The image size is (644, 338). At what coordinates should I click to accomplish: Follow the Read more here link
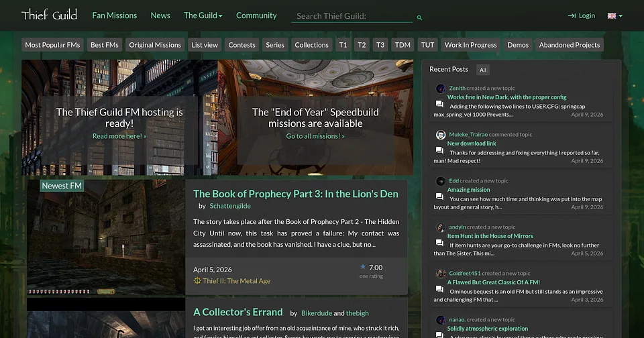click(x=119, y=136)
